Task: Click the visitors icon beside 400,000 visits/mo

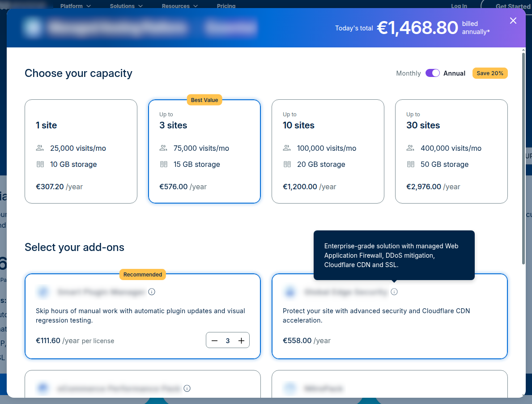Action: (410, 148)
